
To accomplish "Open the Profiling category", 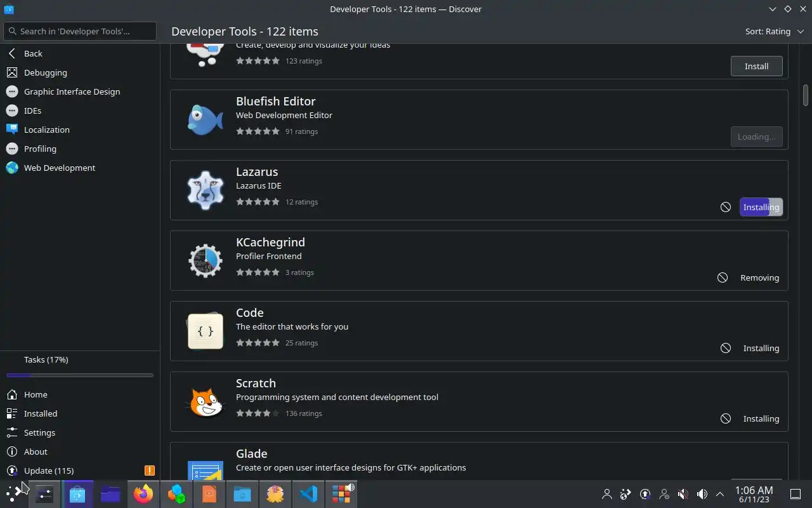I will (x=80, y=149).
